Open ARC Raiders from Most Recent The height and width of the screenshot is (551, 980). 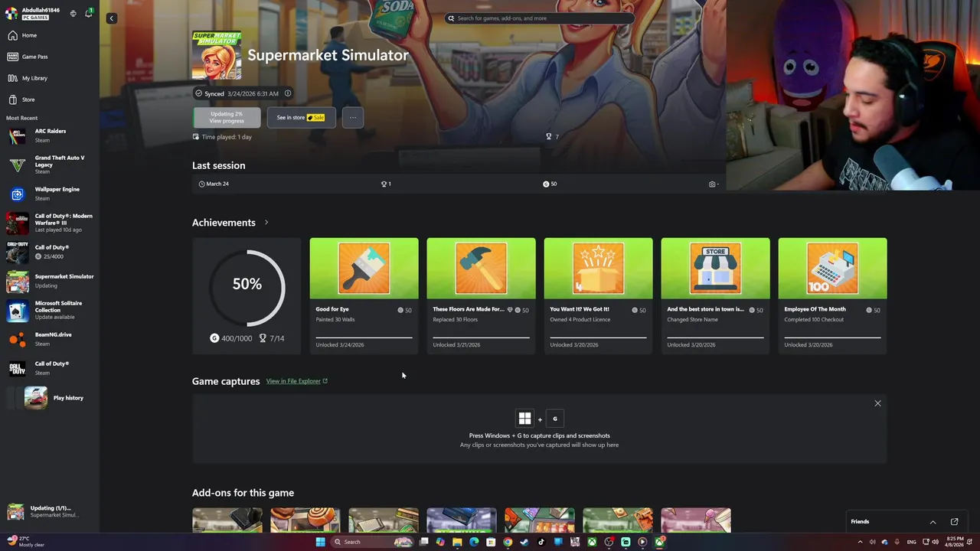pyautogui.click(x=50, y=135)
